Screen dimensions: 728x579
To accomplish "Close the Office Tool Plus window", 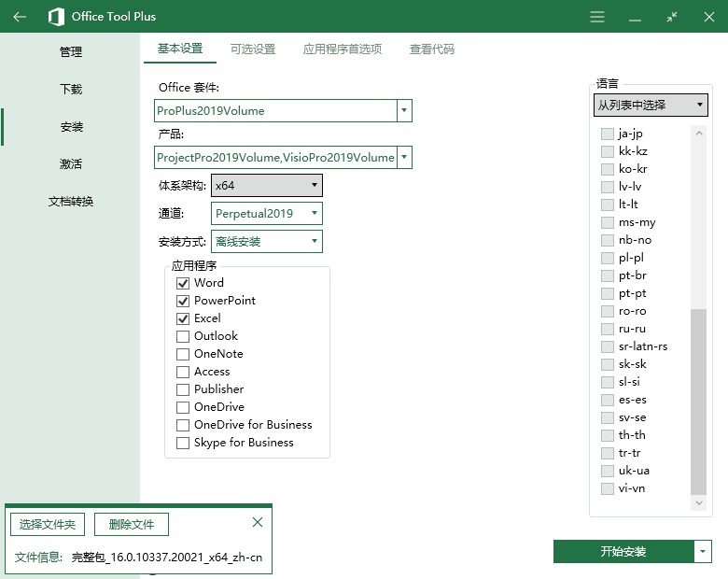I will click(709, 17).
